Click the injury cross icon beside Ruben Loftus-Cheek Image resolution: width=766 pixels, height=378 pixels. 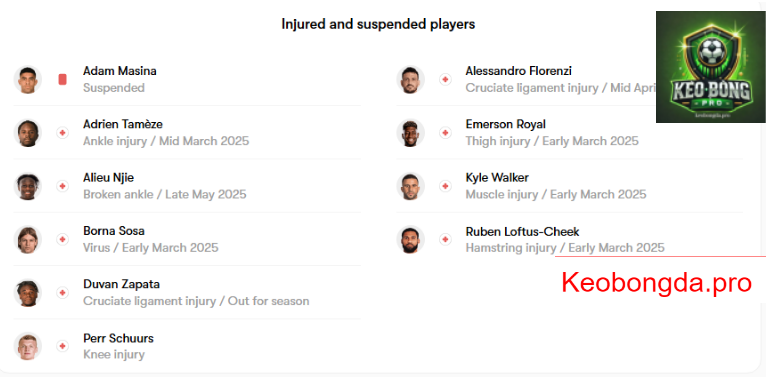[x=445, y=239]
